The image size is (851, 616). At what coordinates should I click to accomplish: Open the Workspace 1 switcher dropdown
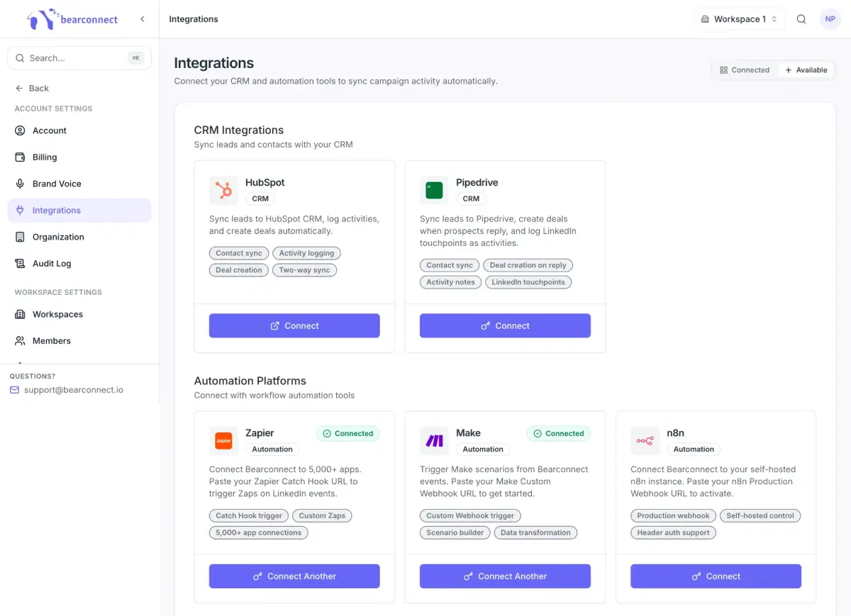click(739, 19)
